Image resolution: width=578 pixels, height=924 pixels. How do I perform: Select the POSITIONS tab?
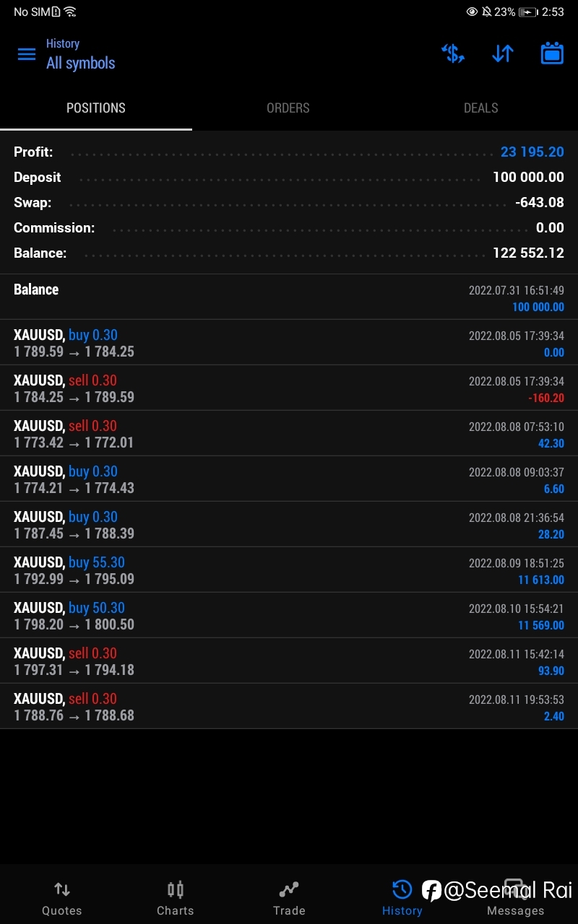pyautogui.click(x=96, y=108)
